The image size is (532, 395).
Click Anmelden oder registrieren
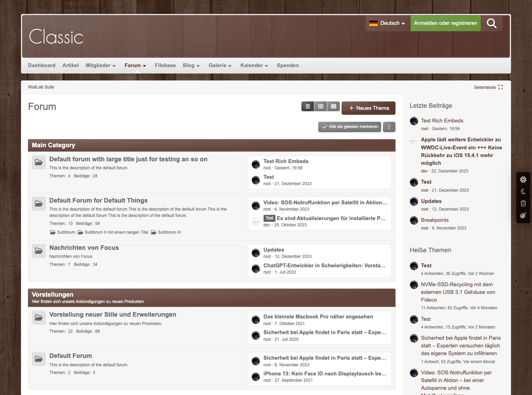click(x=445, y=23)
